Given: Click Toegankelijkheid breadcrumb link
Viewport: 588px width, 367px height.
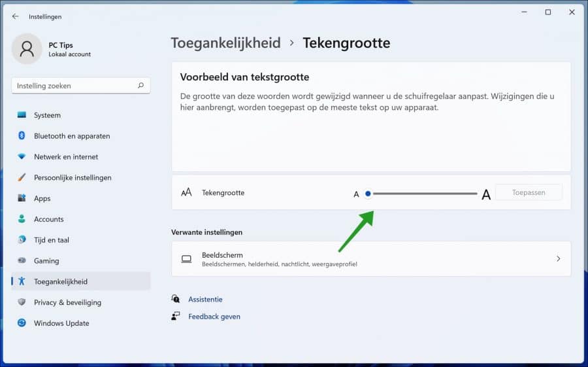Looking at the screenshot, I should [226, 43].
